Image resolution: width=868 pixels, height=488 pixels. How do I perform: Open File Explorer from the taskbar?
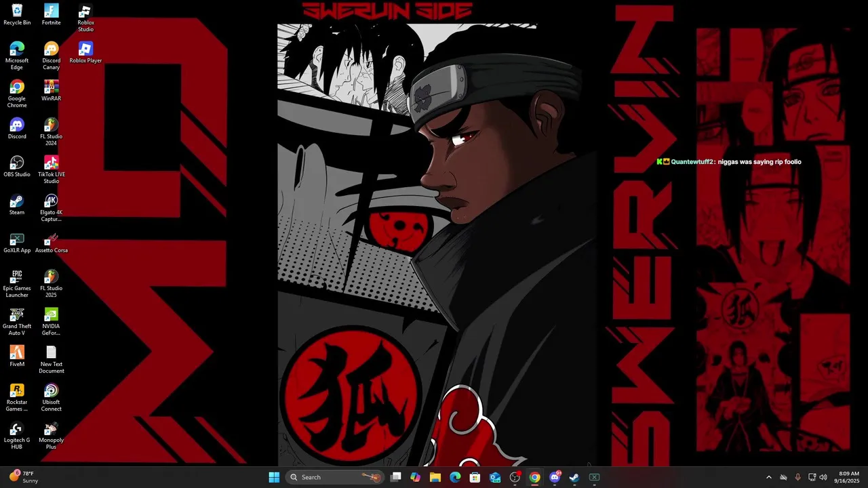[435, 477]
